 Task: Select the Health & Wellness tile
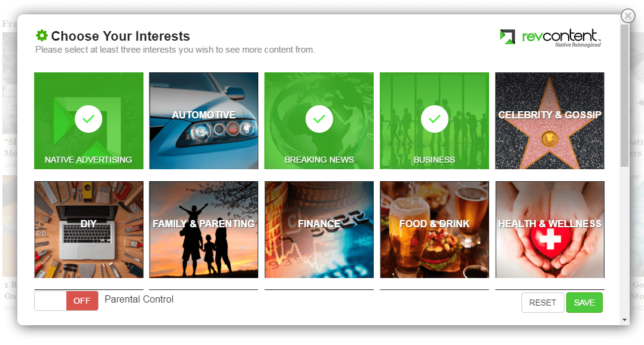(x=550, y=230)
